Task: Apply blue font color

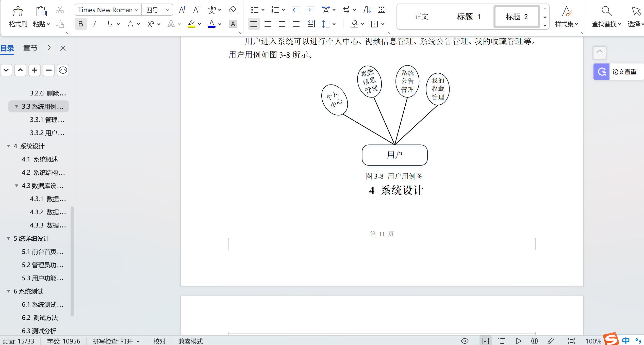Action: (211, 24)
